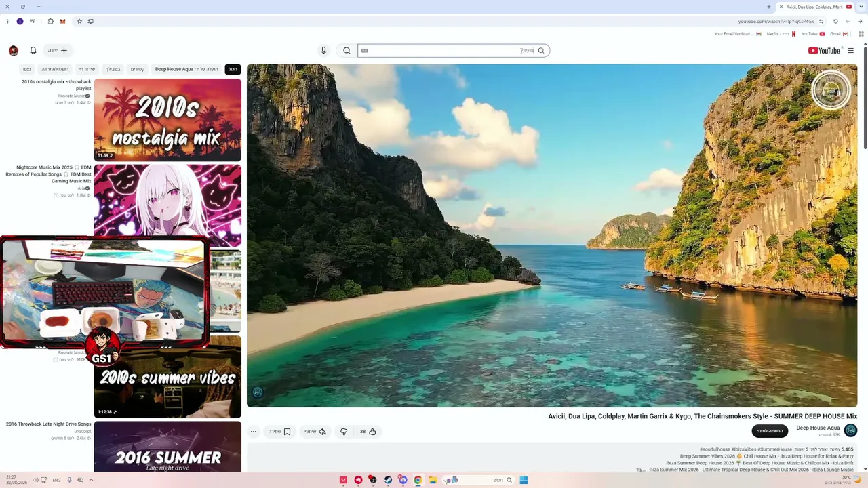Open the three-dot more actions menu
This screenshot has width=868, height=488.
(254, 432)
